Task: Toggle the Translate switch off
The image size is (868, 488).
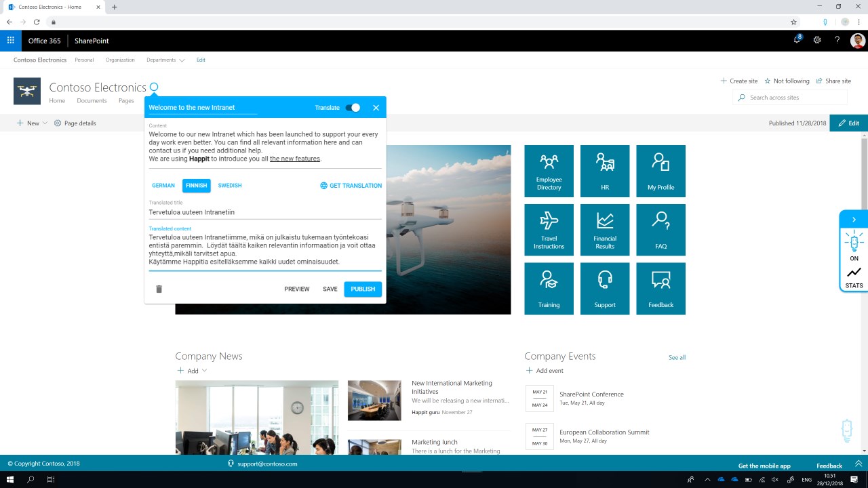Action: click(x=353, y=108)
